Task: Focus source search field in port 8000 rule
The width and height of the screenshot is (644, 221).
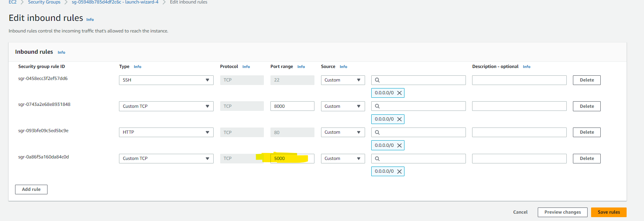Action: tap(418, 106)
